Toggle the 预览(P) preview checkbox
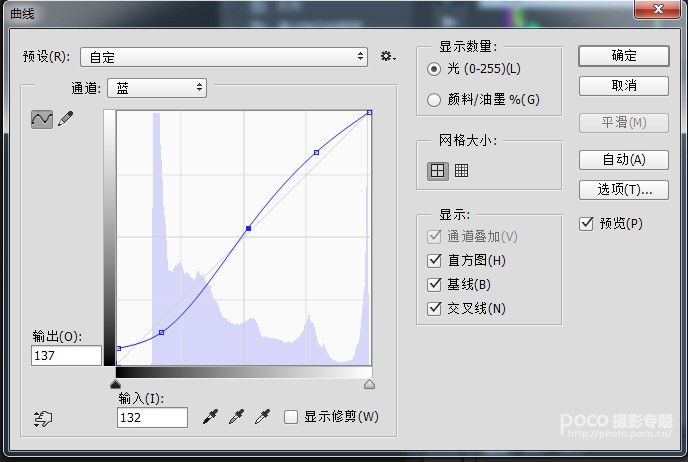688x462 pixels. coord(586,224)
